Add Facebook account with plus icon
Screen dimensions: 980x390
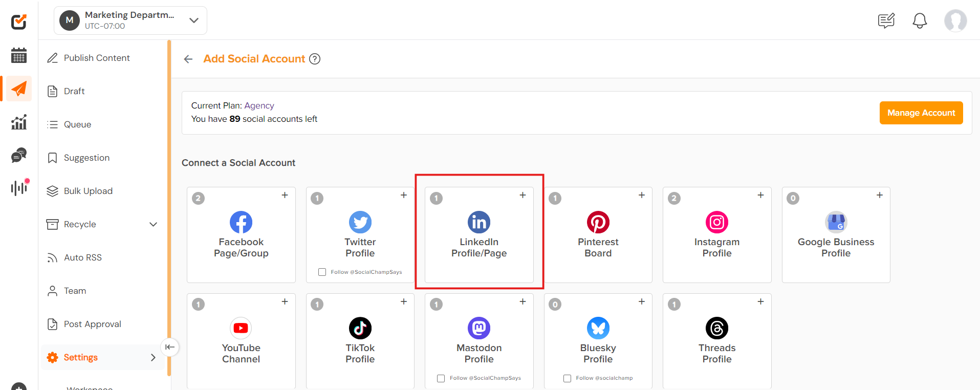tap(285, 195)
